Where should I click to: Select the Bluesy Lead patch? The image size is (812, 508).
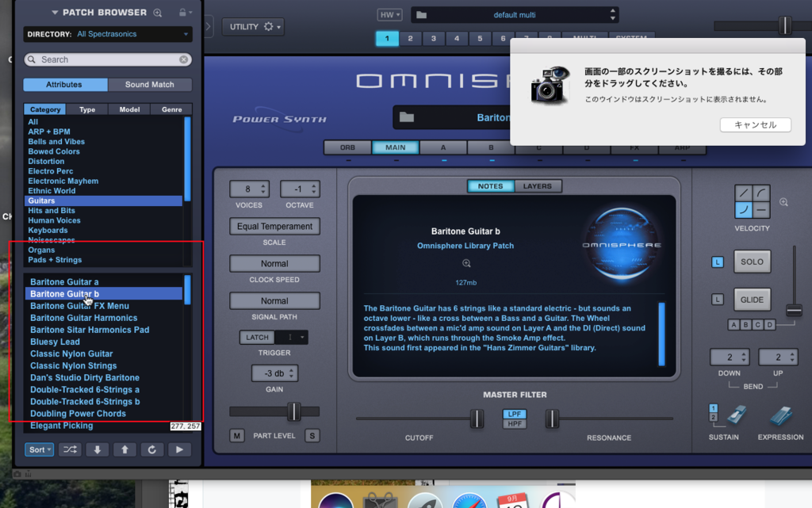coord(55,342)
